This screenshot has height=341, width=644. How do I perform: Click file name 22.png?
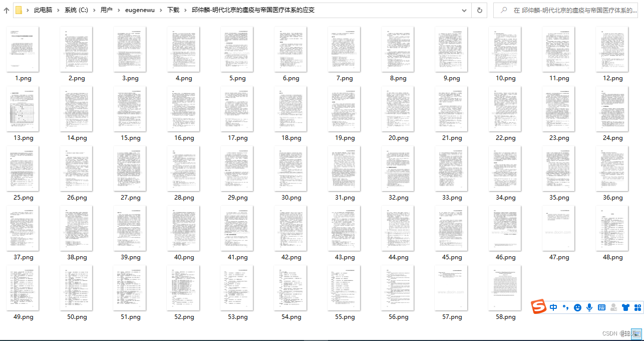coord(506,138)
